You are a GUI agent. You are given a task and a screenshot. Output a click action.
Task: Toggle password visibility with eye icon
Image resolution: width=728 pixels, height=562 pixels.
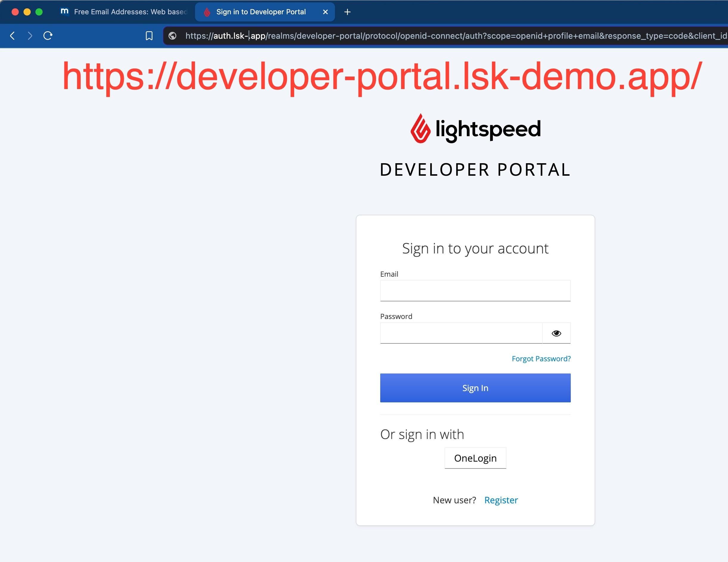coord(556,333)
